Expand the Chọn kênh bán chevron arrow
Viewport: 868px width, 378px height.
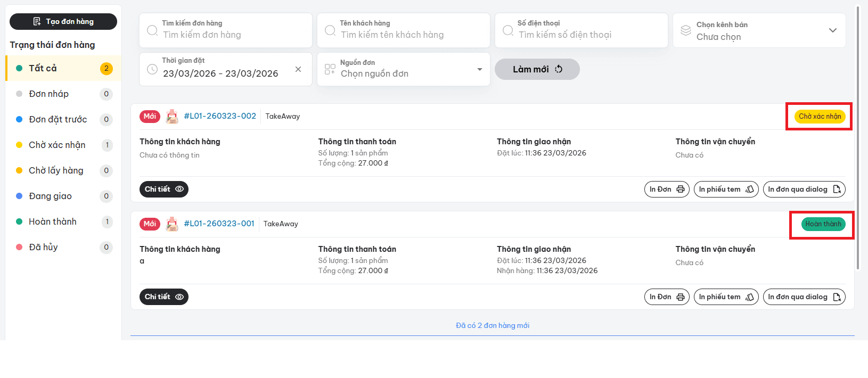(833, 30)
